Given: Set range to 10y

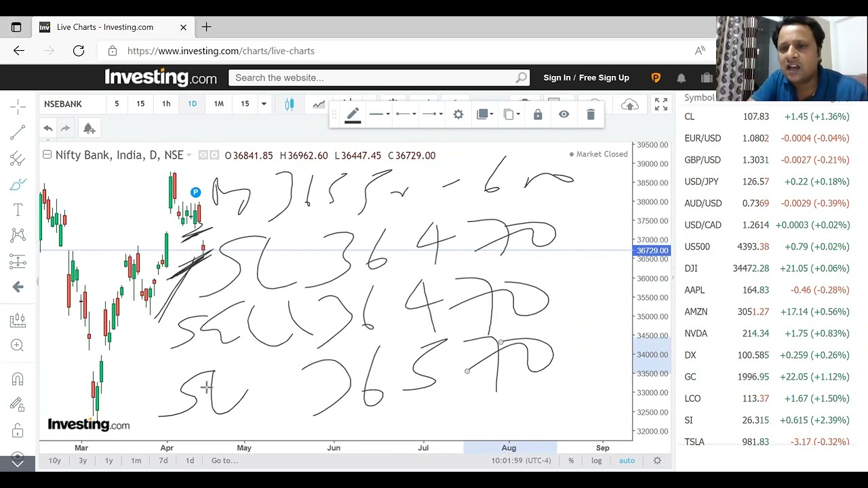Looking at the screenshot, I should point(55,460).
